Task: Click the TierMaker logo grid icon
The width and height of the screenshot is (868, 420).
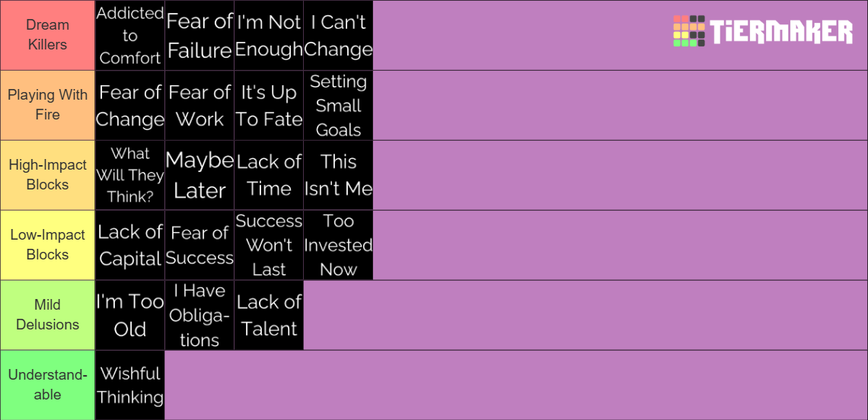Action: (688, 31)
